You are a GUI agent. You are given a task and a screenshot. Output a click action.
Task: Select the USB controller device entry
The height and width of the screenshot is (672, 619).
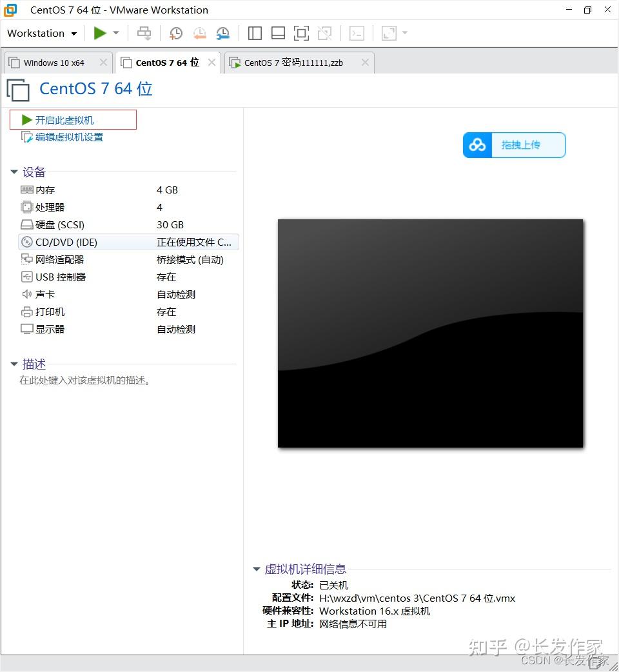pos(61,277)
